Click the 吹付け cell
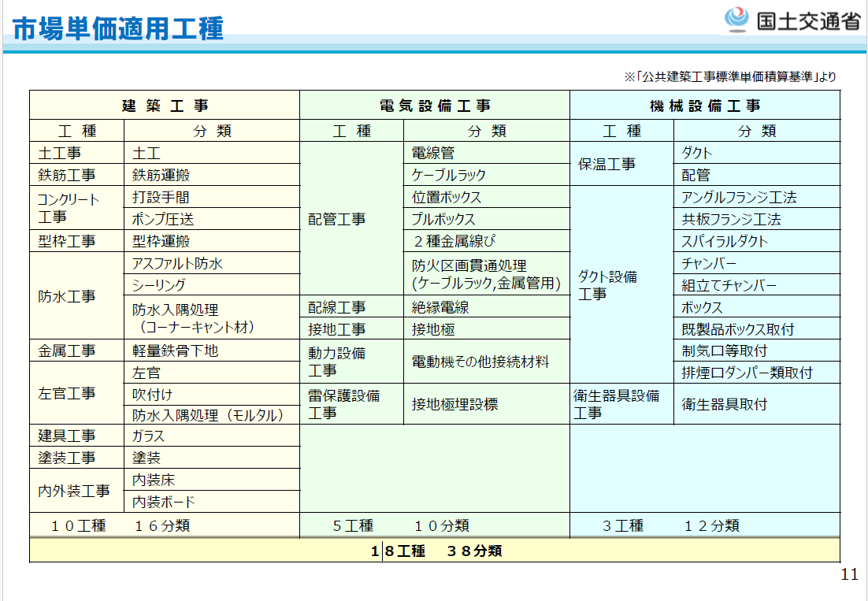 [212, 395]
